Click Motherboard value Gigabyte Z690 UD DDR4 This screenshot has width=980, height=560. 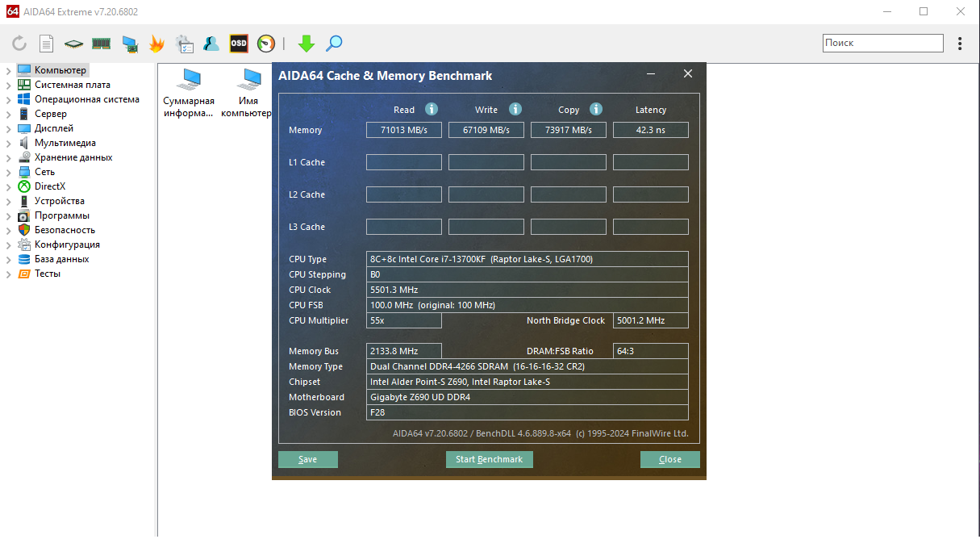[528, 397]
